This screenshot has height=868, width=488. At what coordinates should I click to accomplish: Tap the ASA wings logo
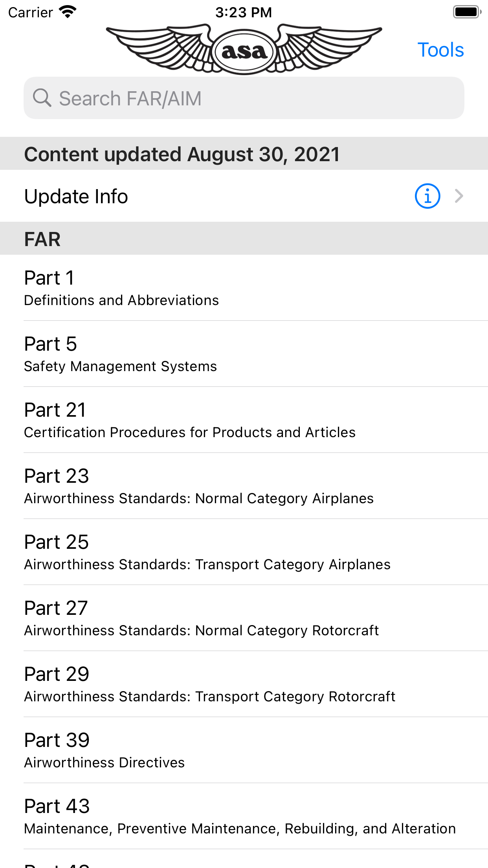tap(244, 50)
